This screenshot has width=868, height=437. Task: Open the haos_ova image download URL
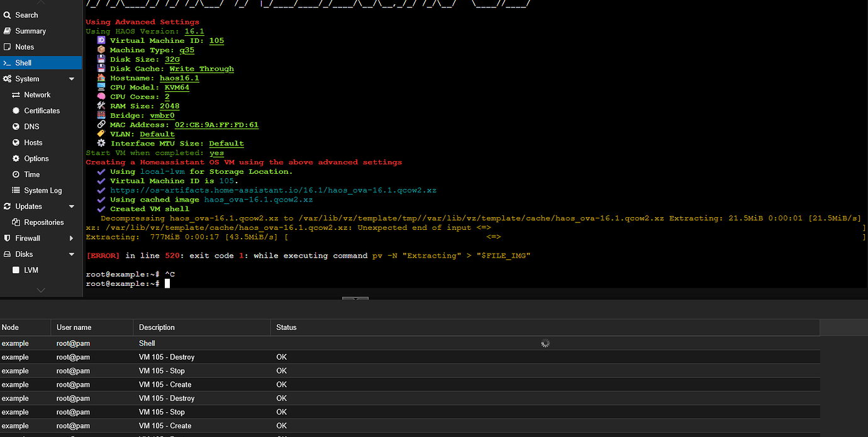click(273, 190)
